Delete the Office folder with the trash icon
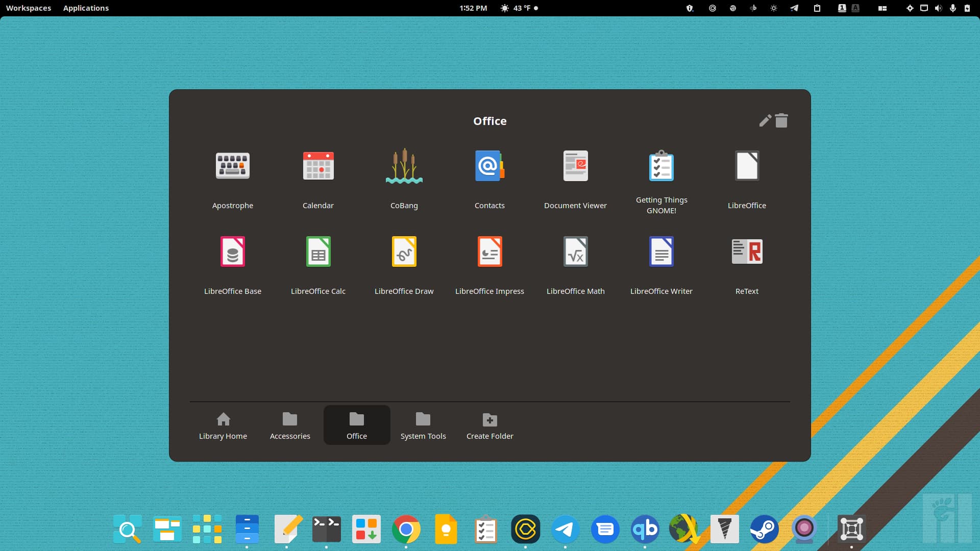Viewport: 980px width, 551px height. (781, 121)
